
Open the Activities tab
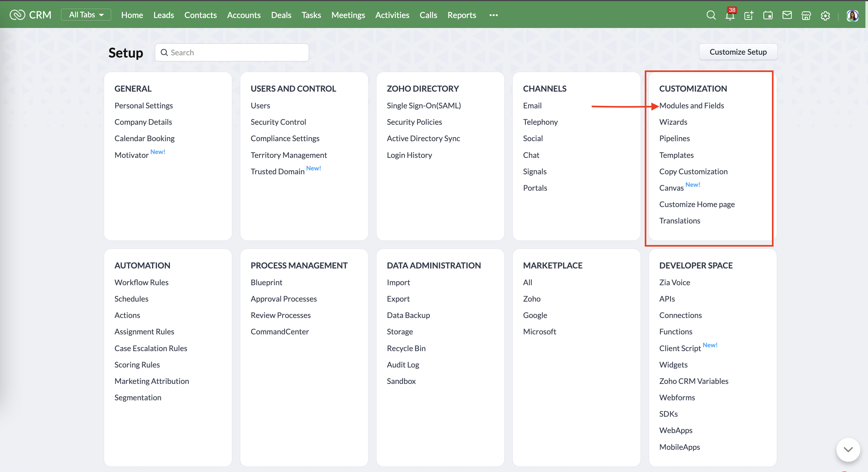392,15
